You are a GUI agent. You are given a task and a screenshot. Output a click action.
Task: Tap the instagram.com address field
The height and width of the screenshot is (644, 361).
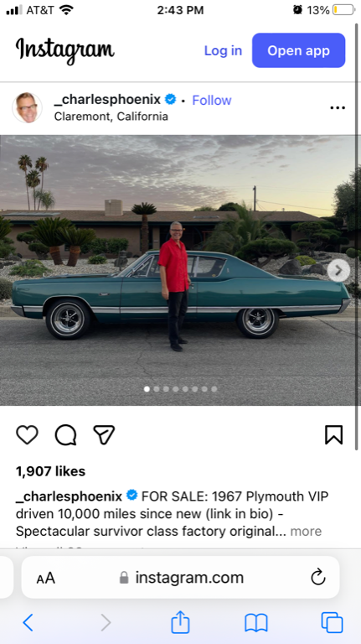[x=181, y=577]
